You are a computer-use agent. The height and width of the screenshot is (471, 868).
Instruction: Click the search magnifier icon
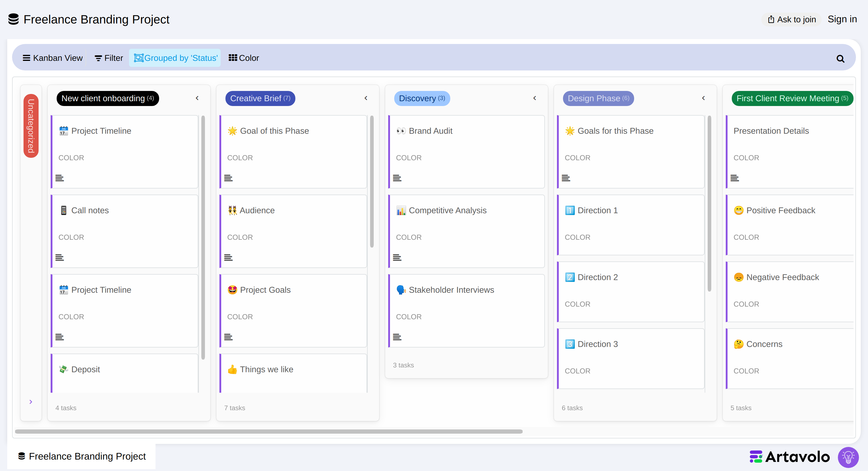tap(840, 59)
